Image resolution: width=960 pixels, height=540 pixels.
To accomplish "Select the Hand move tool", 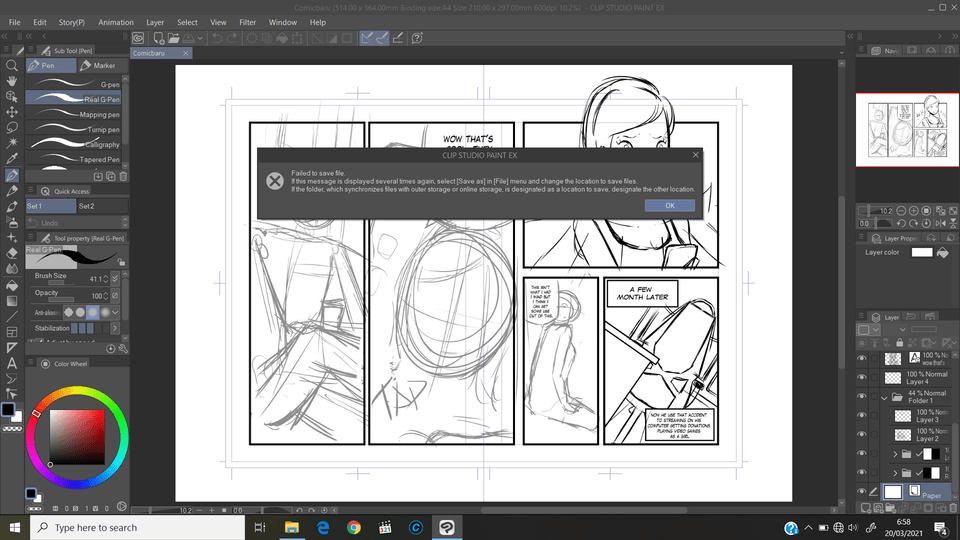I will click(12, 81).
